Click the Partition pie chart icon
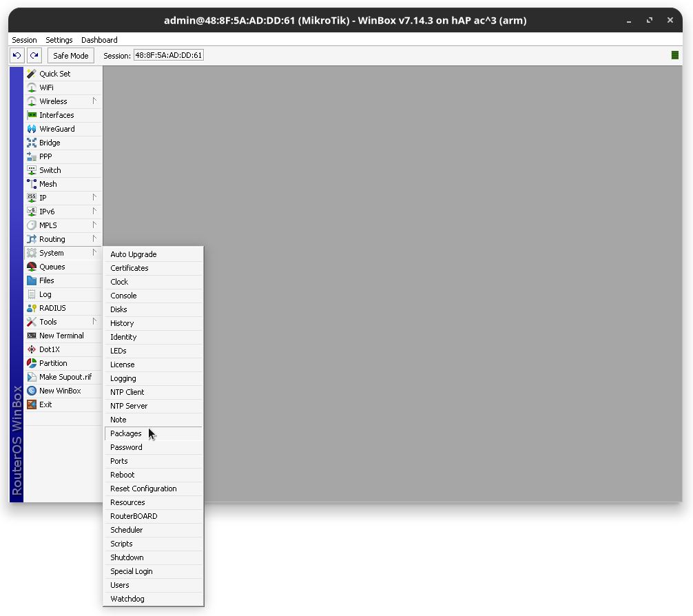The image size is (693, 616). [32, 363]
